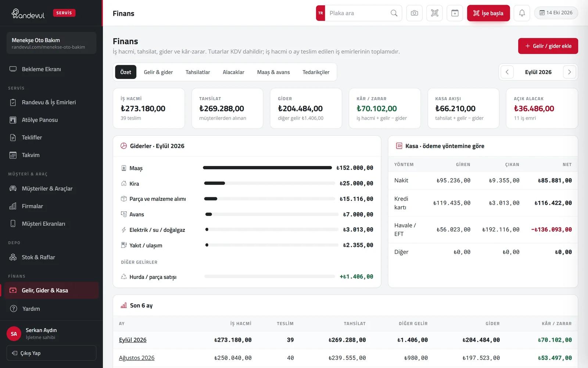588x368 pixels.
Task: Click Havale / EFT net -₺136.093,00
Action: pos(552,230)
